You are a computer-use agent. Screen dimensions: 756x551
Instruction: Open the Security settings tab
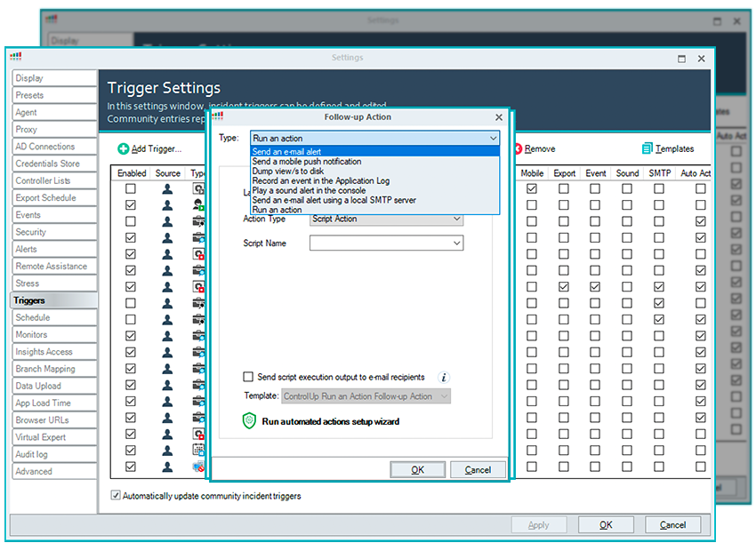(x=54, y=232)
